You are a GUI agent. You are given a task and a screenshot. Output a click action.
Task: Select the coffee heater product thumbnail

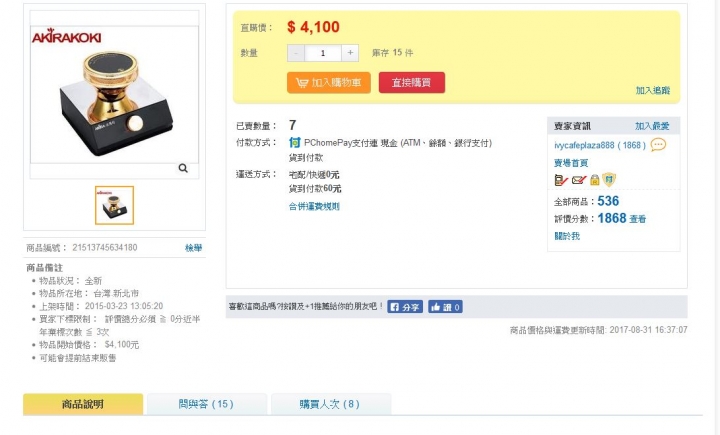(x=114, y=205)
